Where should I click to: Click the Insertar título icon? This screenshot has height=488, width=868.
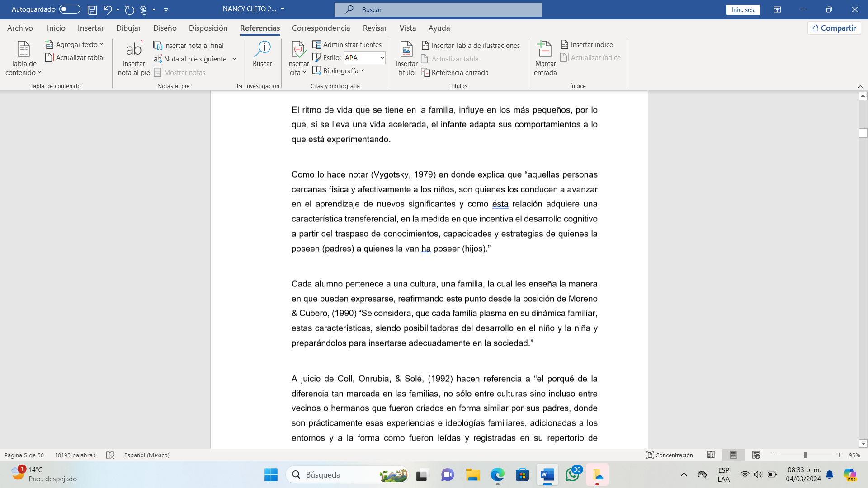click(406, 59)
